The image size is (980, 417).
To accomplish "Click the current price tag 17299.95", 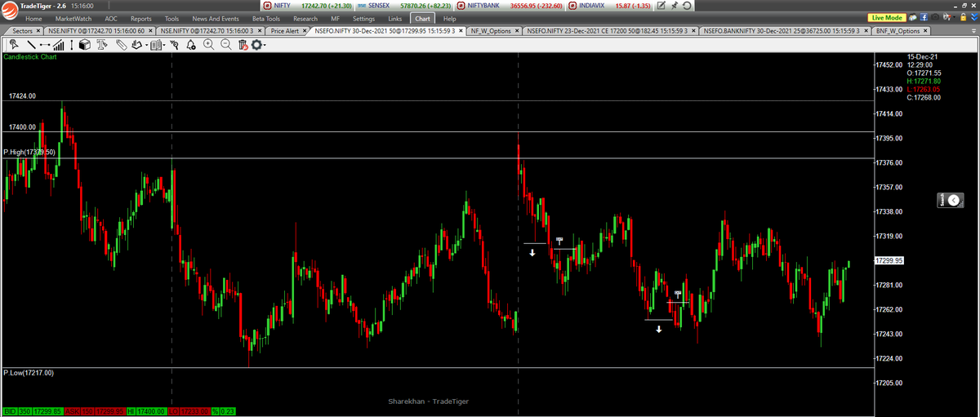I will coord(888,260).
